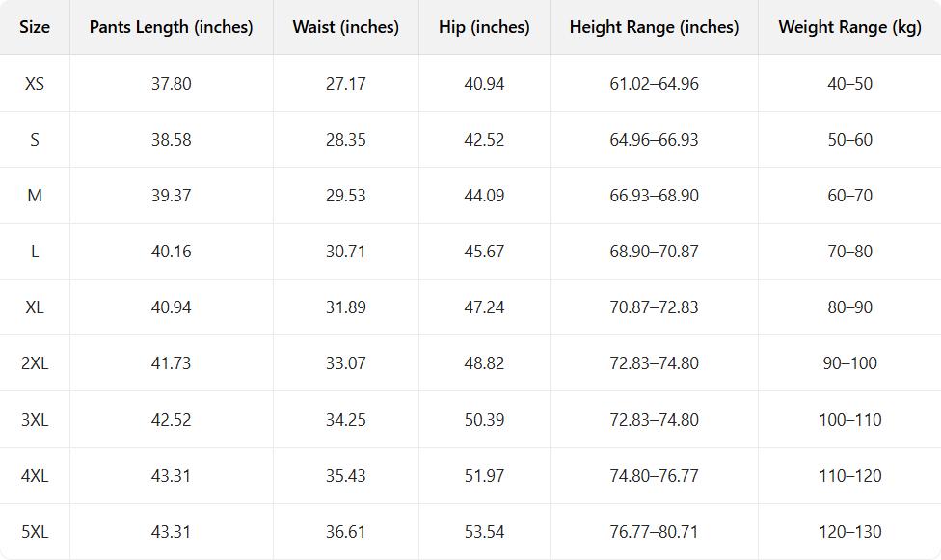Click the Height Range (inches) header

pyautogui.click(x=654, y=27)
